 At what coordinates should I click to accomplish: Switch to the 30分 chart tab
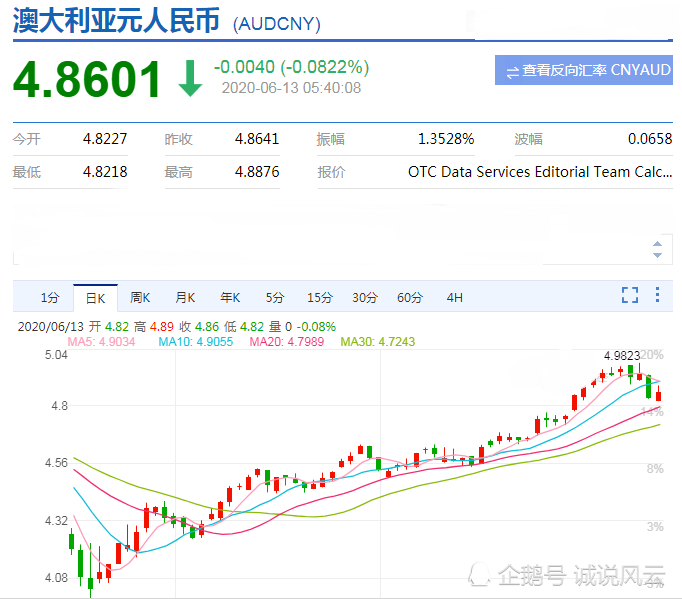(x=364, y=298)
